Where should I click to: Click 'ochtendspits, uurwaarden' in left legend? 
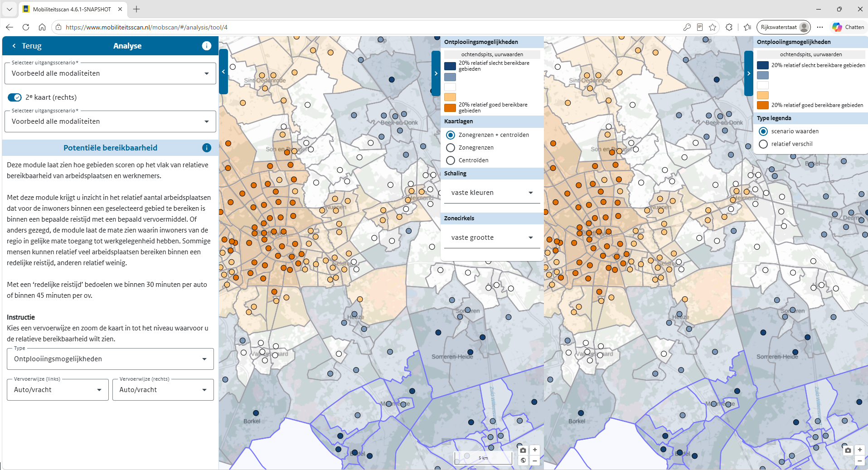[x=492, y=54]
